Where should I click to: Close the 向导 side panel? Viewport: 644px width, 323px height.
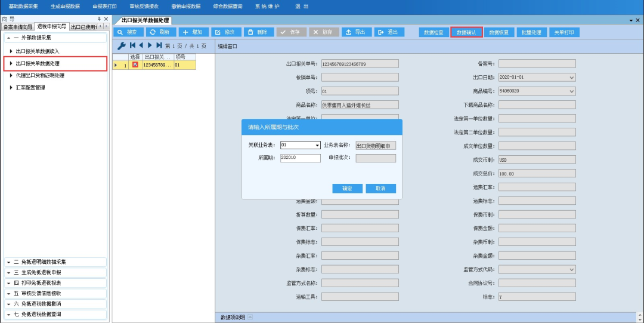[x=106, y=19]
